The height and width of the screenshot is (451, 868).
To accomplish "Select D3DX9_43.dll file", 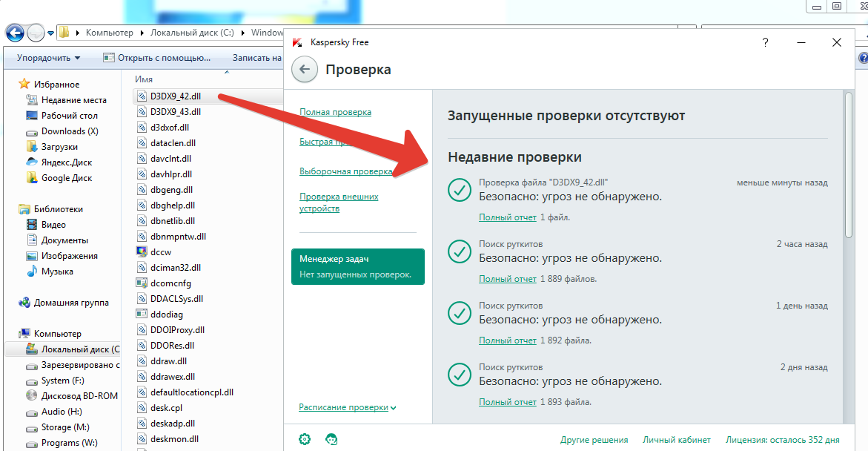I will pos(176,111).
